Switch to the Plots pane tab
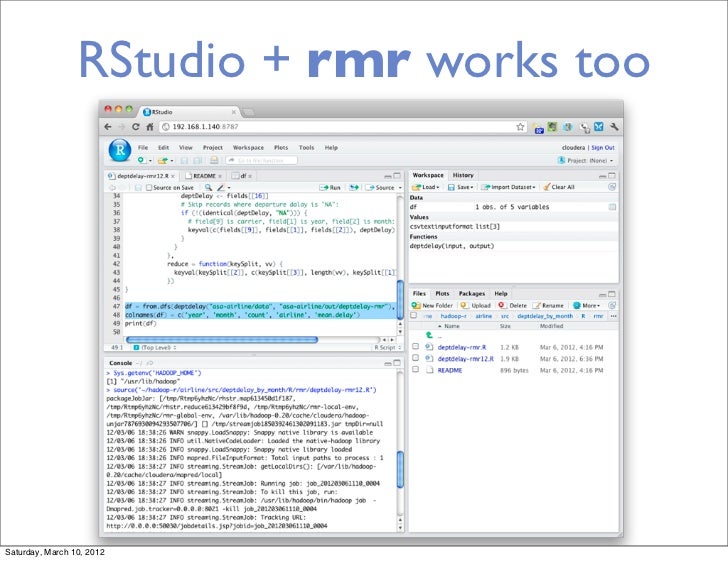 442,294
